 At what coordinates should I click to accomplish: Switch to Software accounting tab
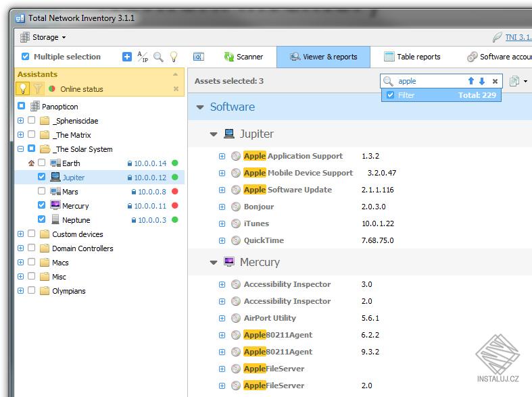pyautogui.click(x=500, y=57)
